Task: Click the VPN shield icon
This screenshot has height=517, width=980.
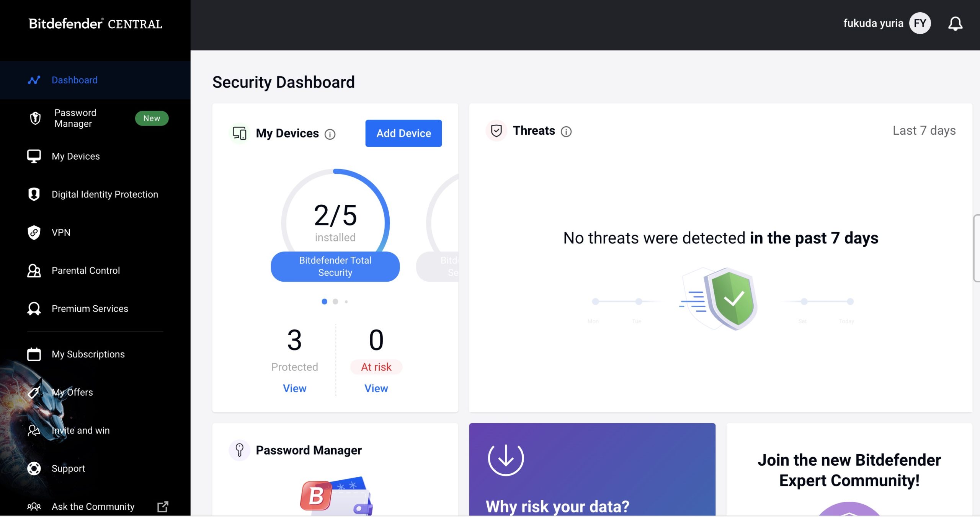Action: coord(34,232)
